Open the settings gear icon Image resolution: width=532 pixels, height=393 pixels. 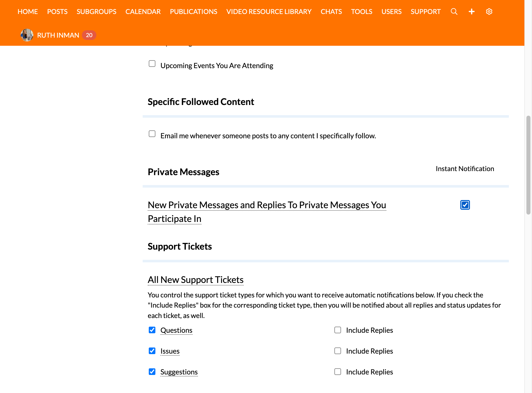pyautogui.click(x=489, y=11)
